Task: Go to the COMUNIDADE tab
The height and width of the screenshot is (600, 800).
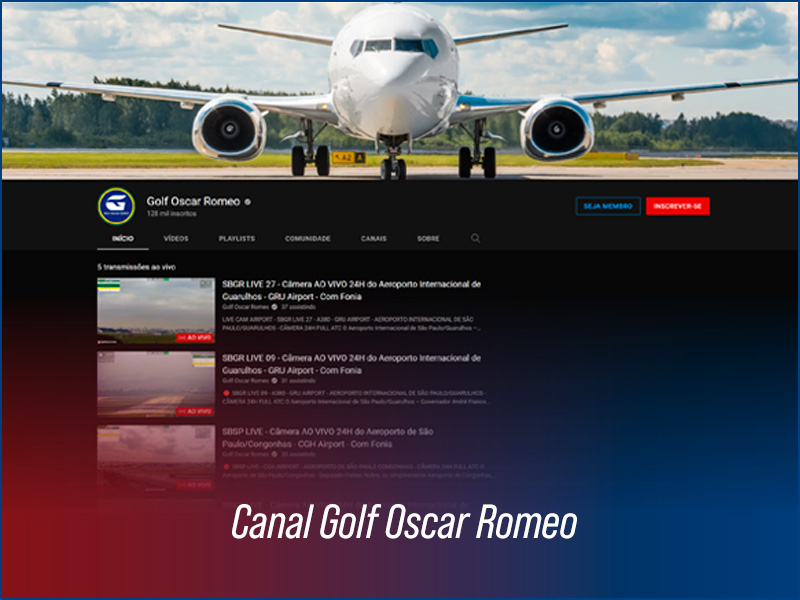Action: pyautogui.click(x=308, y=238)
